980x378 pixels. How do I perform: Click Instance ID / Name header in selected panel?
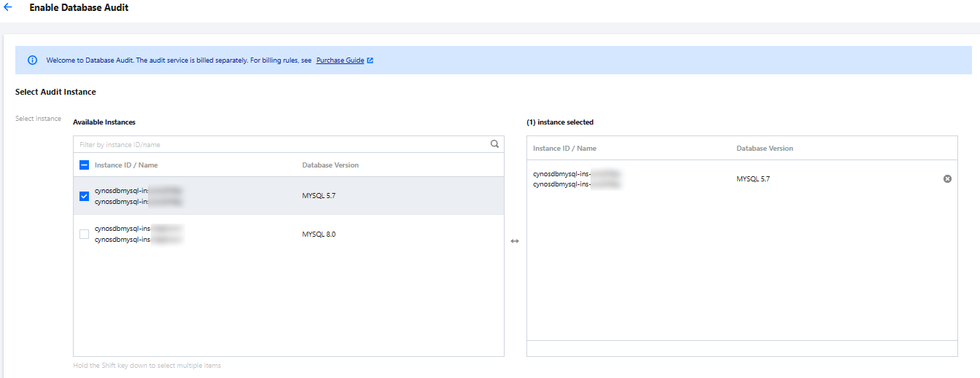click(x=564, y=149)
